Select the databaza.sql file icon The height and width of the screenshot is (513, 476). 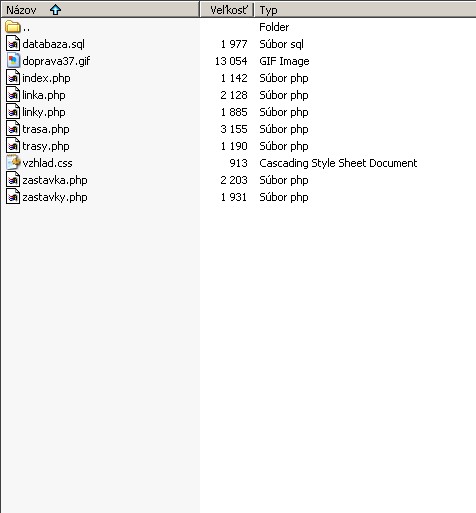coord(13,44)
